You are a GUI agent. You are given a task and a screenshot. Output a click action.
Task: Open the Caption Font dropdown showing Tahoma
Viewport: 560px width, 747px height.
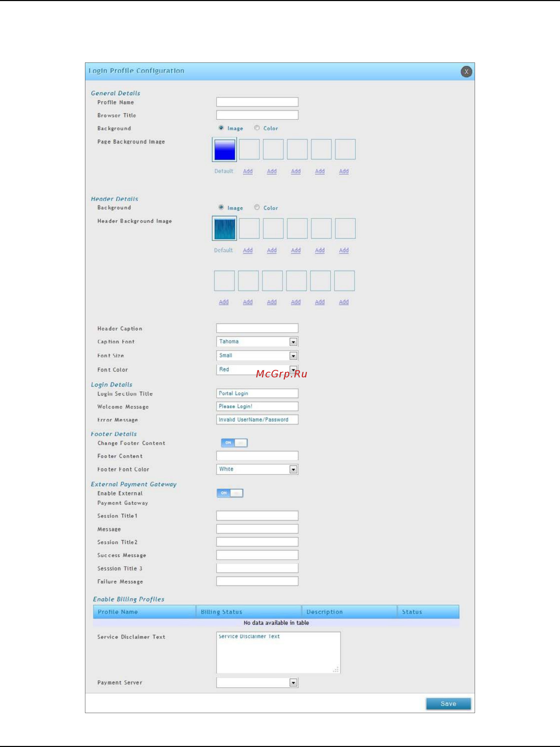pos(257,342)
